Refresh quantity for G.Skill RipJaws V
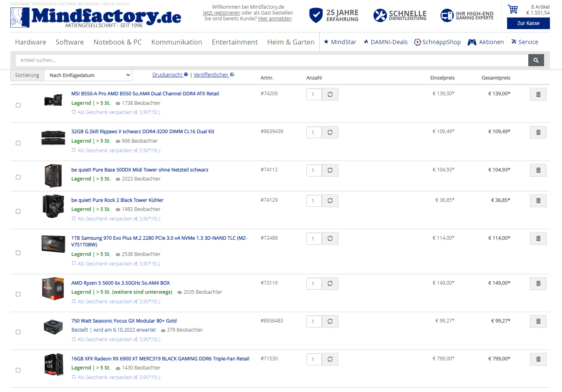This screenshot has height=392, width=562. click(330, 132)
